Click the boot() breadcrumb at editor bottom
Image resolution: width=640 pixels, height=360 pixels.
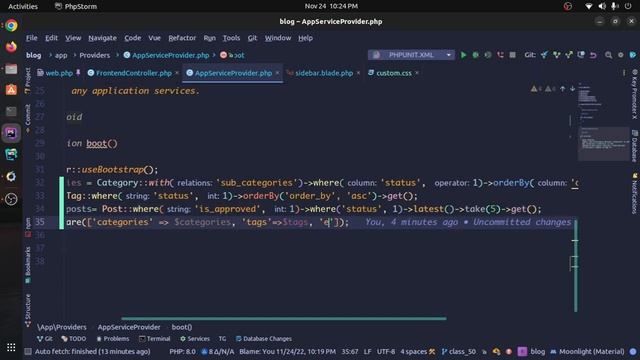[x=182, y=327]
